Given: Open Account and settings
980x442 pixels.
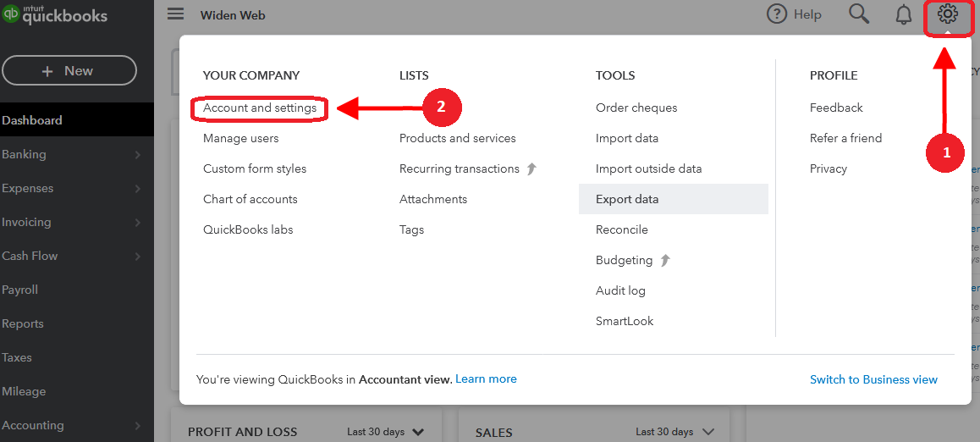Looking at the screenshot, I should pos(260,108).
